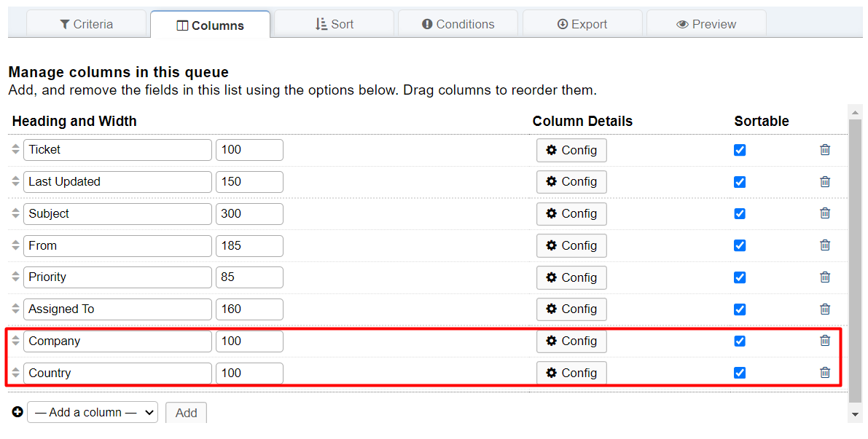
Task: Click the Add button
Action: (x=186, y=413)
